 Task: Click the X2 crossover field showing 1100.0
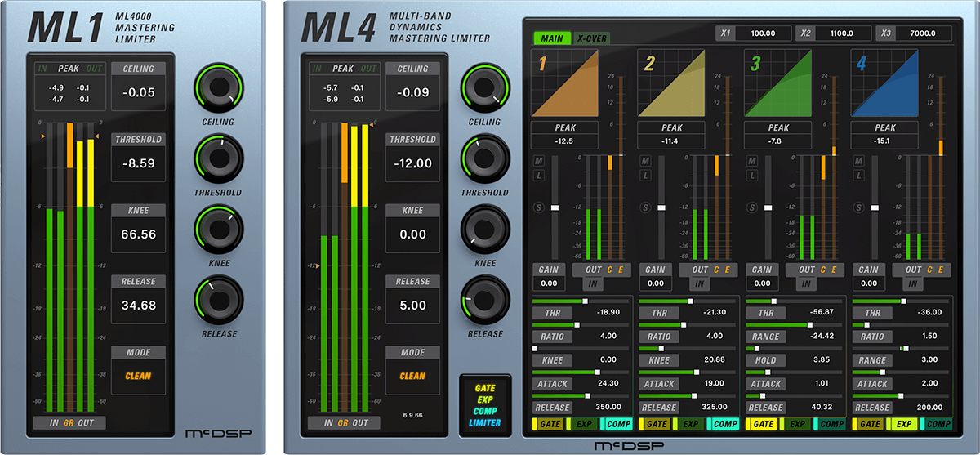844,33
